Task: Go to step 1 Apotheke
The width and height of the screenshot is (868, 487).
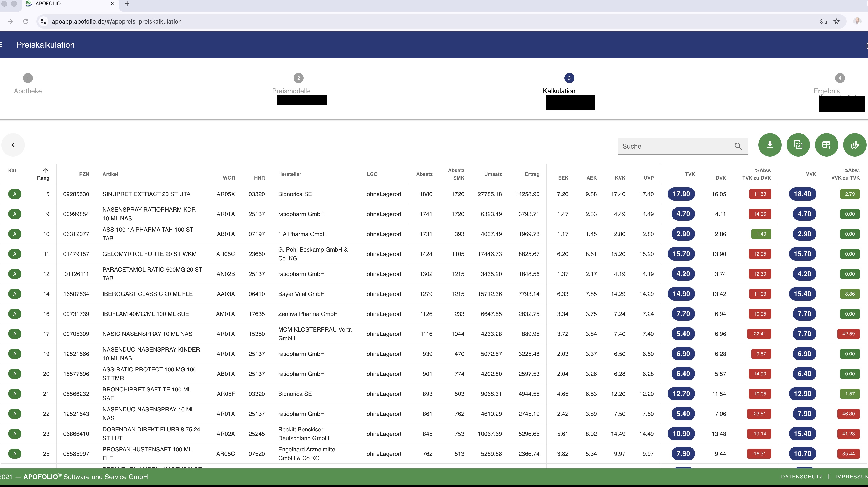Action: 28,78
